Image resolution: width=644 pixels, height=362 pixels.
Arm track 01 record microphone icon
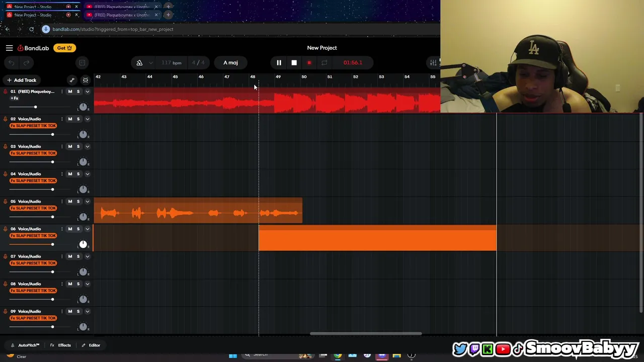tap(6, 92)
